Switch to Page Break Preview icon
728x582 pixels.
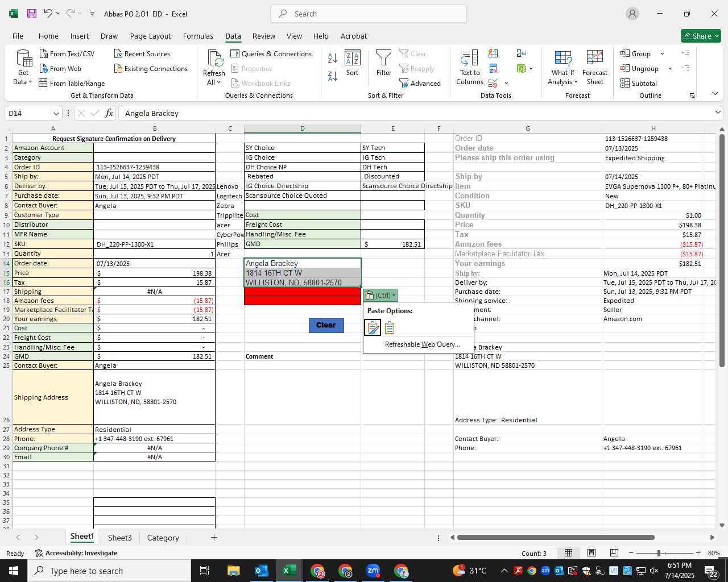pyautogui.click(x=614, y=553)
